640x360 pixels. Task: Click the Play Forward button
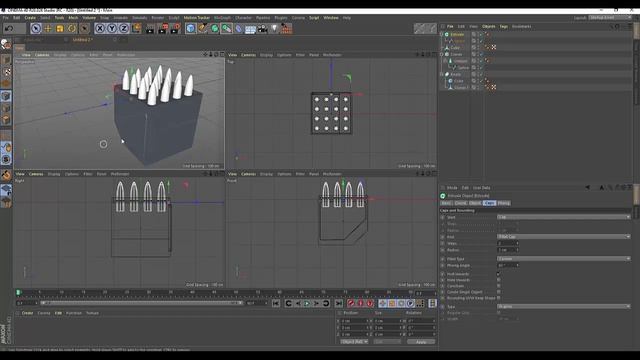[307, 303]
